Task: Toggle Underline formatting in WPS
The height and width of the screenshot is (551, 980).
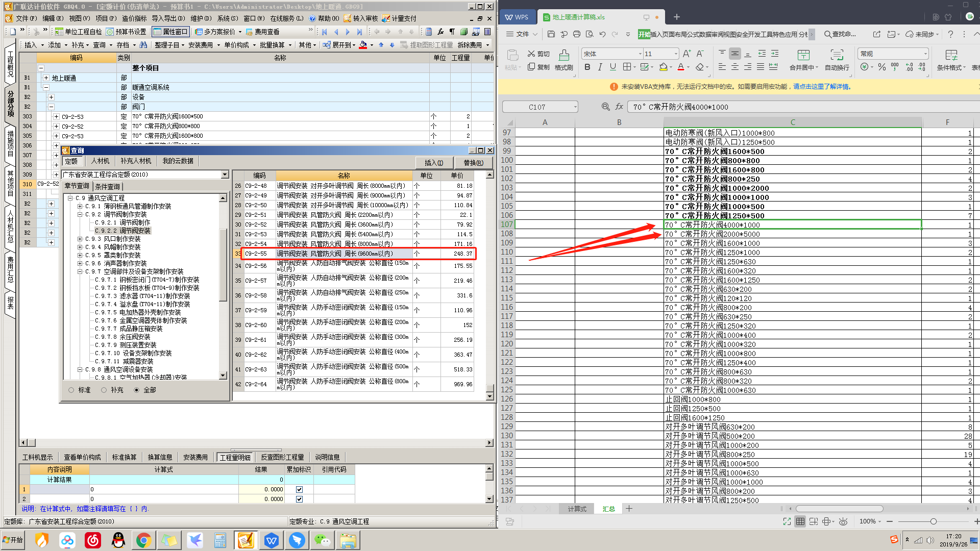Action: (613, 67)
